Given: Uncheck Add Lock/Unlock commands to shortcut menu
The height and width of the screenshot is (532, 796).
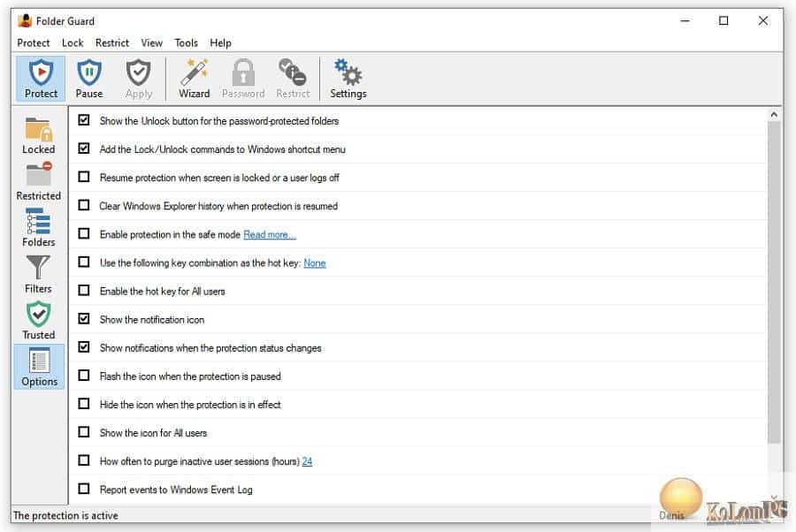Looking at the screenshot, I should (x=84, y=148).
